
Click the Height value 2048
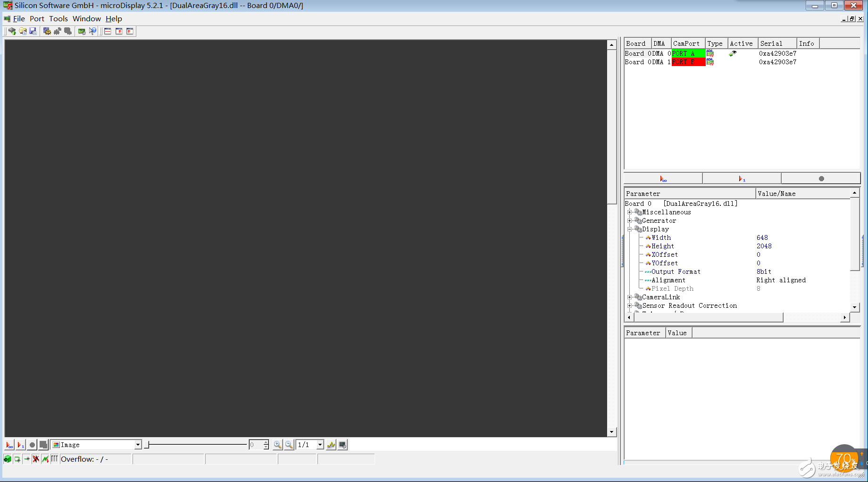pos(764,246)
